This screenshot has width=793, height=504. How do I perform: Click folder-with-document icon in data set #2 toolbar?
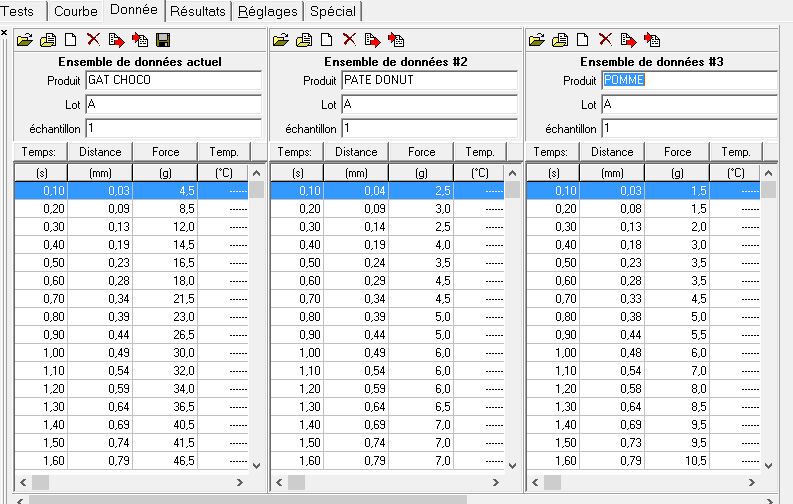tap(304, 40)
